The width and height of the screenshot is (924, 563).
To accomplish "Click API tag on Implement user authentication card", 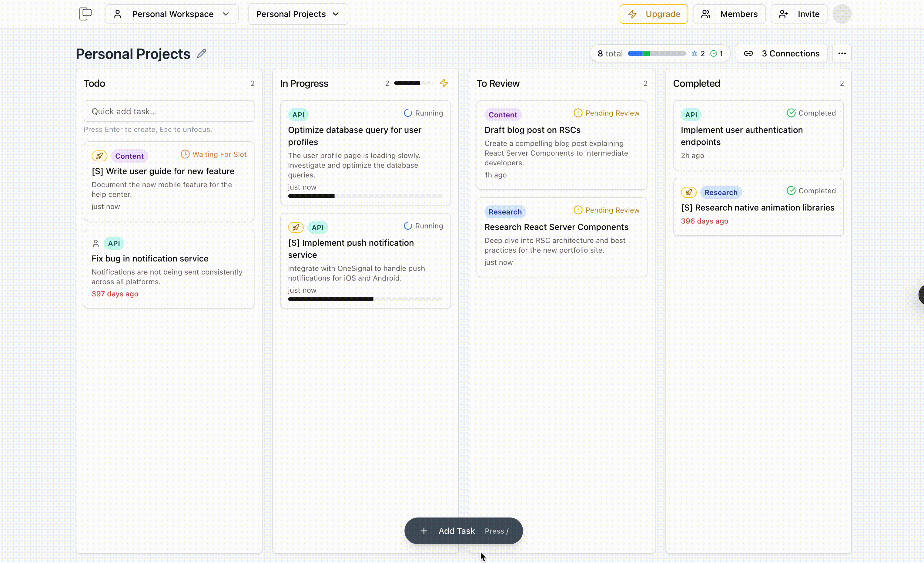I will 691,114.
